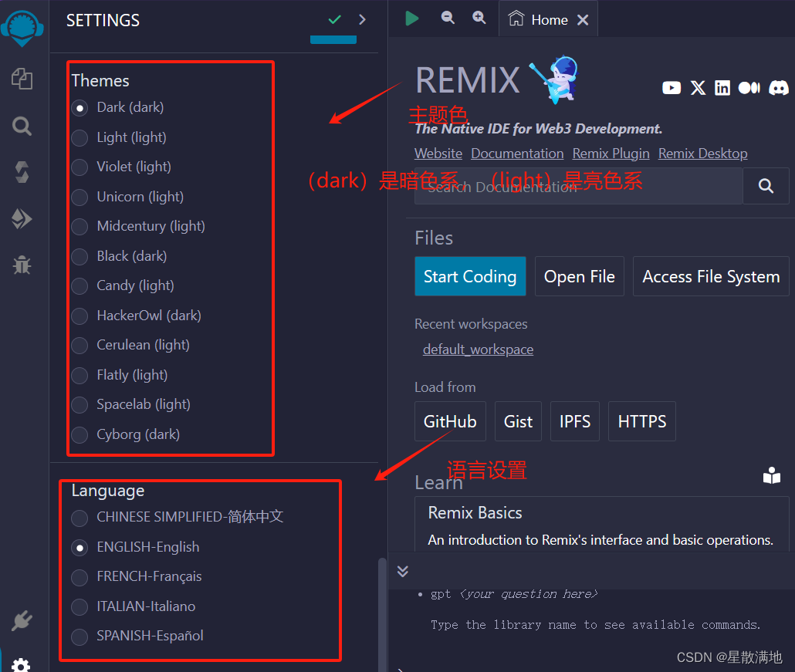Click the Settings gear icon in the sidebar
This screenshot has height=672, width=795.
(21, 664)
